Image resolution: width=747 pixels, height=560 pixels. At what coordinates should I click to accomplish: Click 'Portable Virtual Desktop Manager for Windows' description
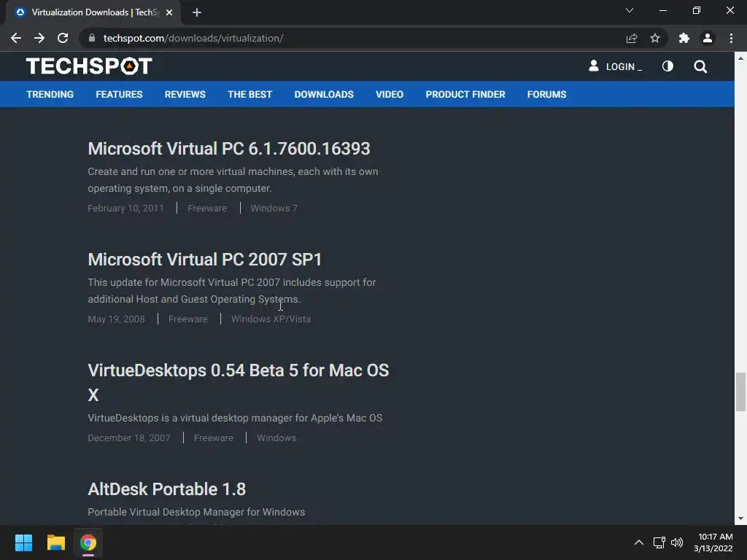click(196, 512)
